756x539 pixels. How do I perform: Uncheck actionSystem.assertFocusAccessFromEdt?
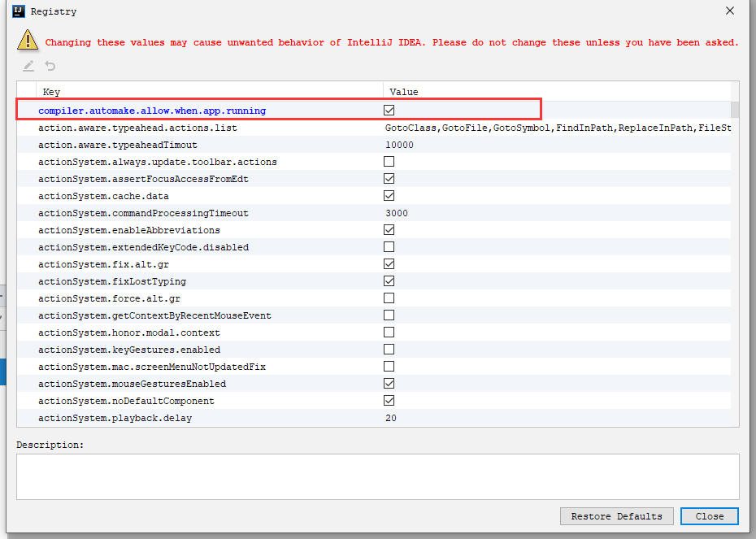[x=389, y=179]
